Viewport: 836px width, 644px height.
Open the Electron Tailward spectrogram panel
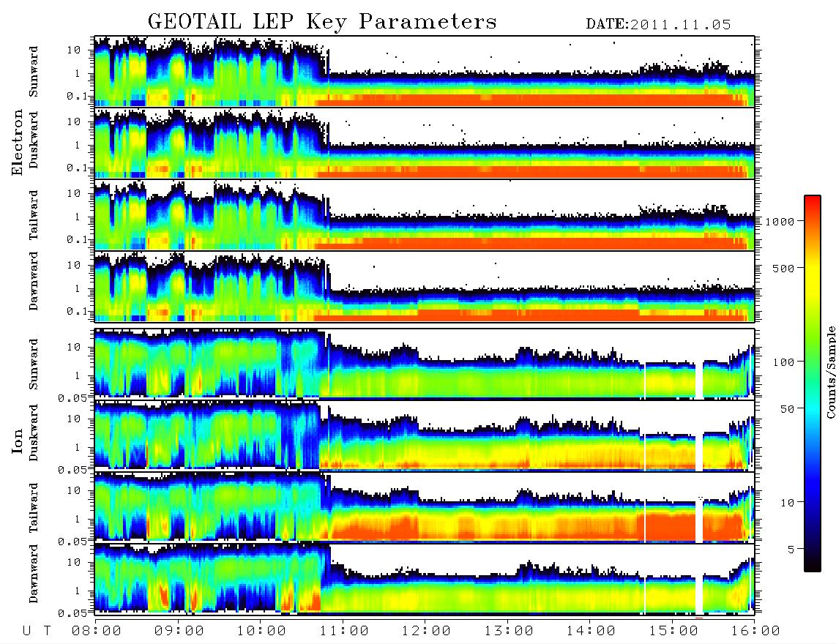point(425,215)
